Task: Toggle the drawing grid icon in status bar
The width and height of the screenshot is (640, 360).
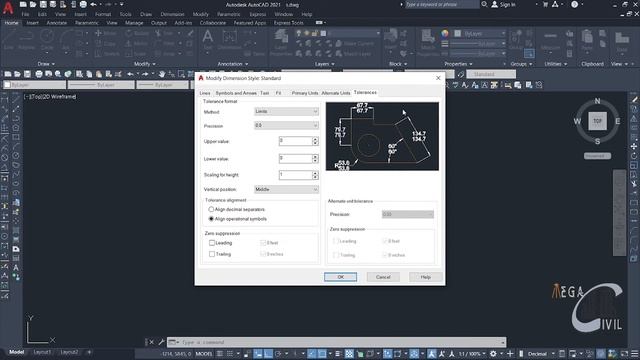Action: tap(220, 353)
